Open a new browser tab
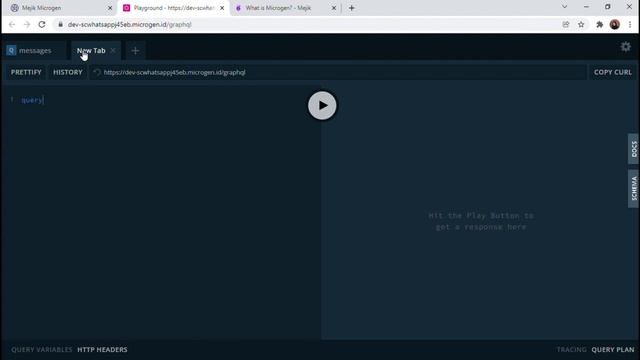 [351, 8]
